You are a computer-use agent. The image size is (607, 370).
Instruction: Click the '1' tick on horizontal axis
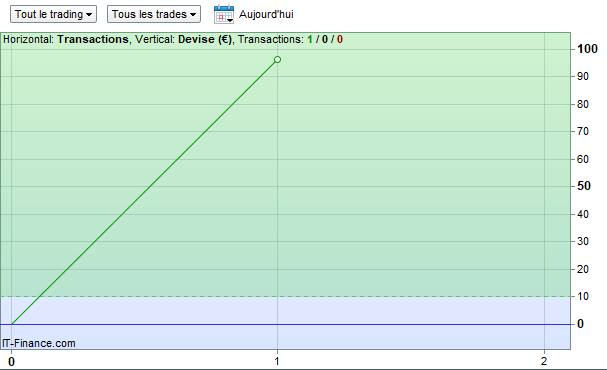(277, 361)
